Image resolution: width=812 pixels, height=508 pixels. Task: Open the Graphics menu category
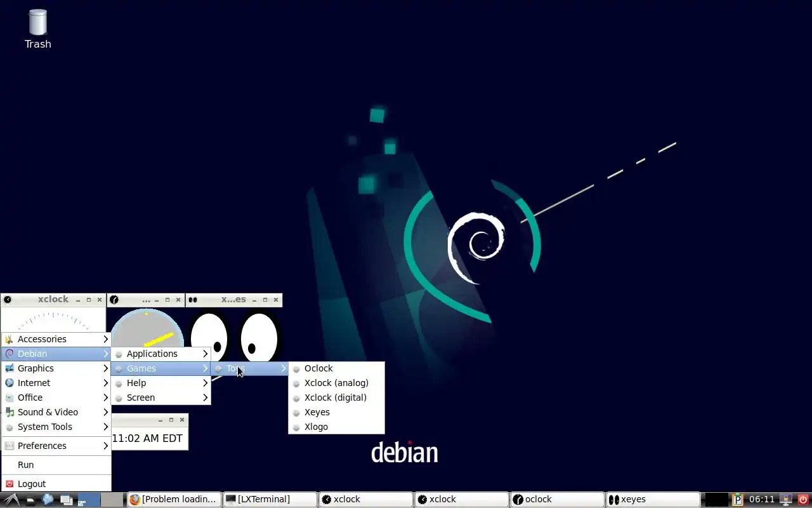[56, 368]
